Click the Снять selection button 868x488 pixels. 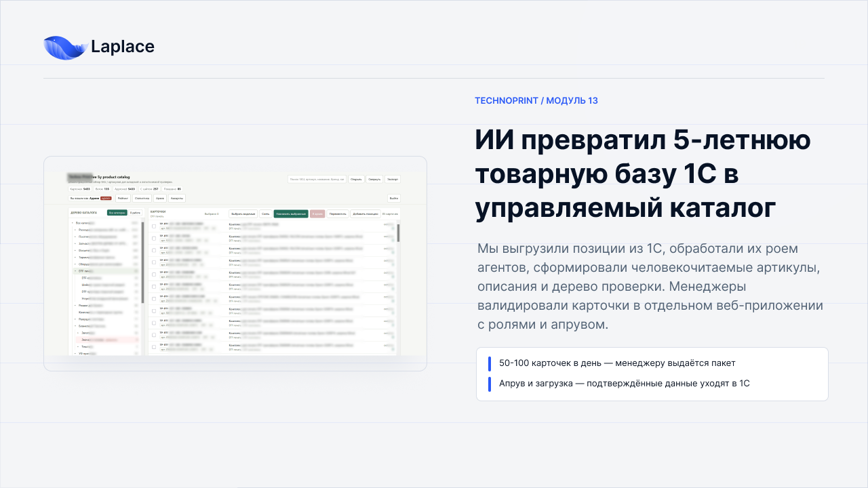(x=266, y=213)
